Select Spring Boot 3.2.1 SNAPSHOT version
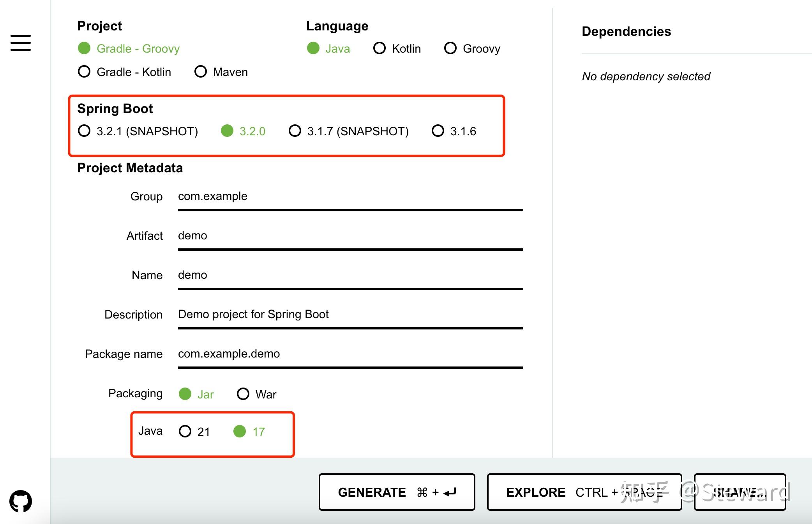This screenshot has height=524, width=812. tap(85, 131)
